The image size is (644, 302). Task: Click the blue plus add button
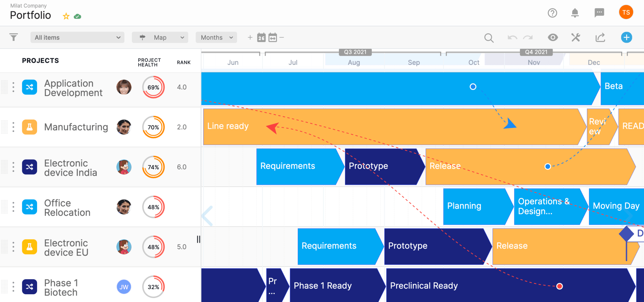(626, 37)
